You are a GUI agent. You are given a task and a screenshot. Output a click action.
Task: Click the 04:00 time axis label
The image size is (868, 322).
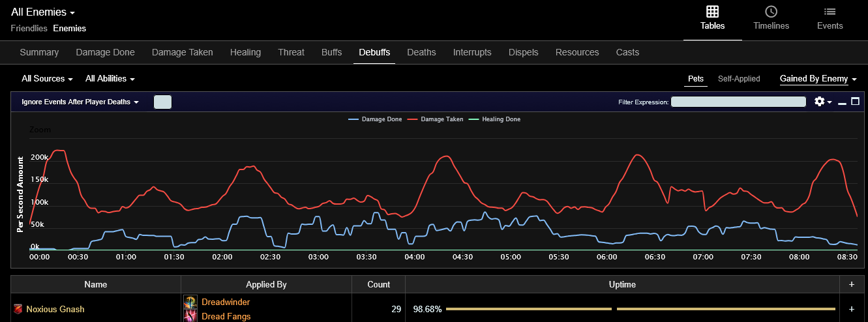[x=414, y=257]
